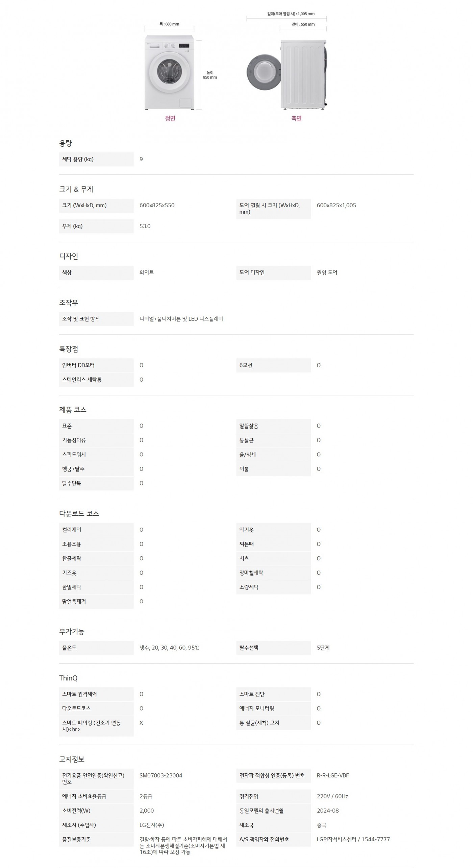The image size is (473, 868).
Task: Click the 정면 caption under front image
Action: 170,118
